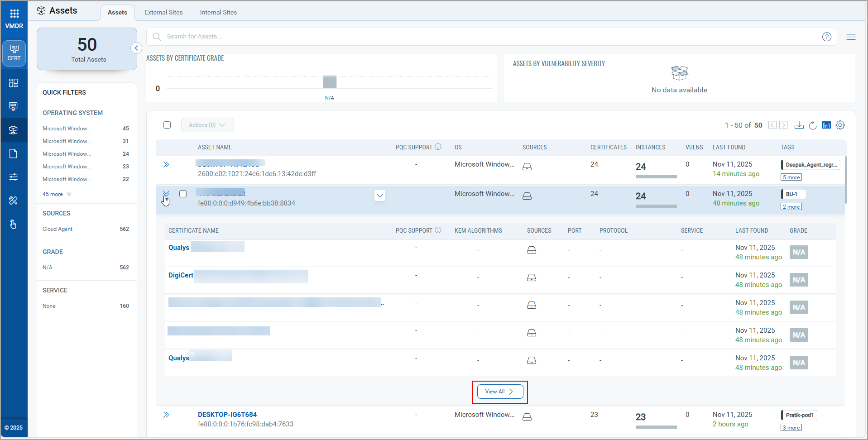Expand the DESKTOP-IG6T684 asset row

[x=166, y=415]
